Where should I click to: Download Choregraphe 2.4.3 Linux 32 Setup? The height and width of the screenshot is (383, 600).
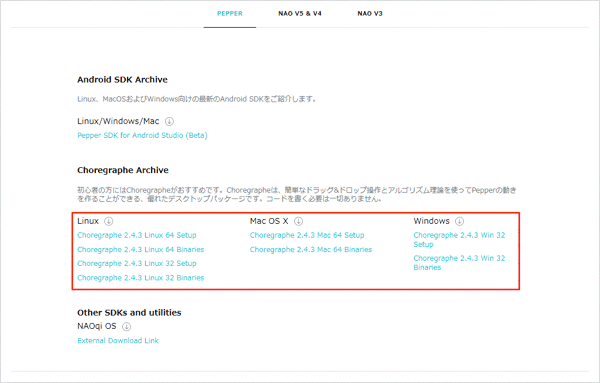coord(137,264)
